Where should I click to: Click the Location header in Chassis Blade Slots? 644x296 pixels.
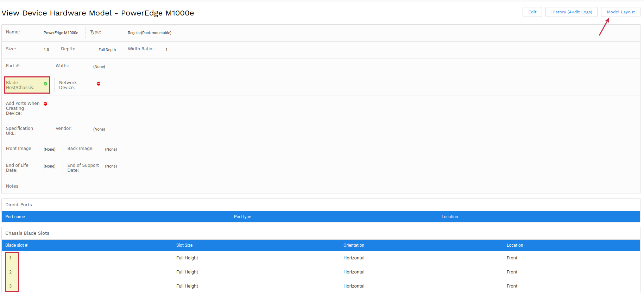click(515, 245)
